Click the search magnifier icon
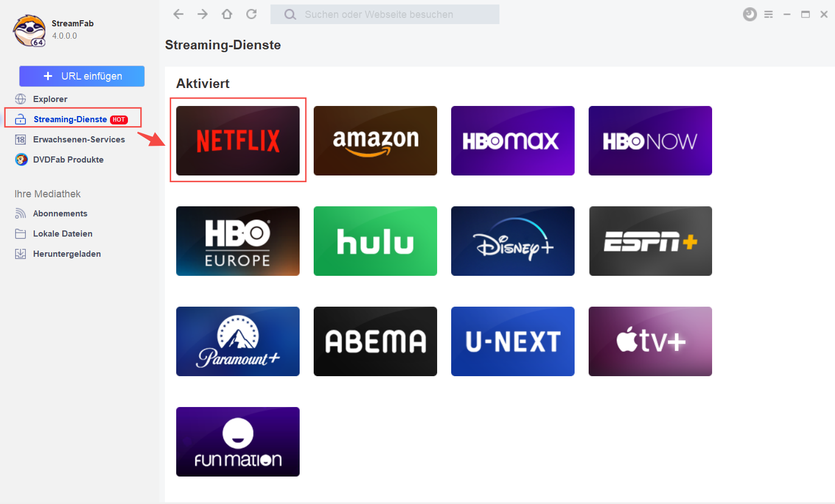Image resolution: width=835 pixels, height=504 pixels. (290, 15)
